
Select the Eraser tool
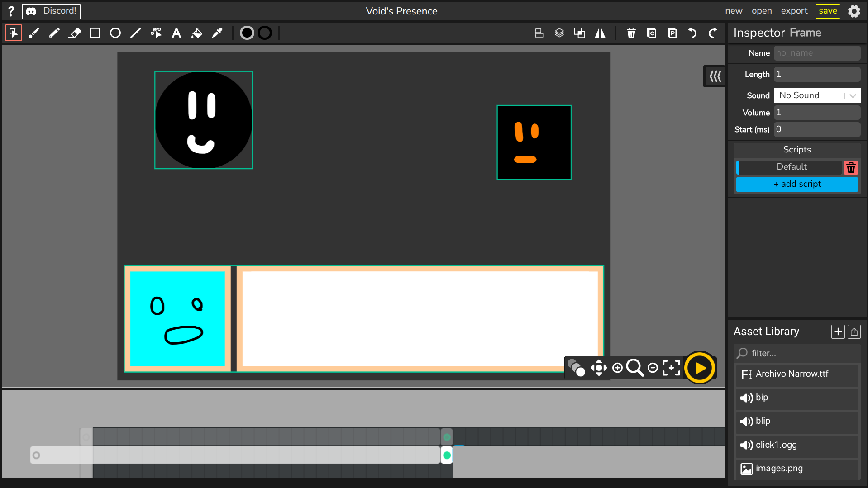[x=75, y=33]
